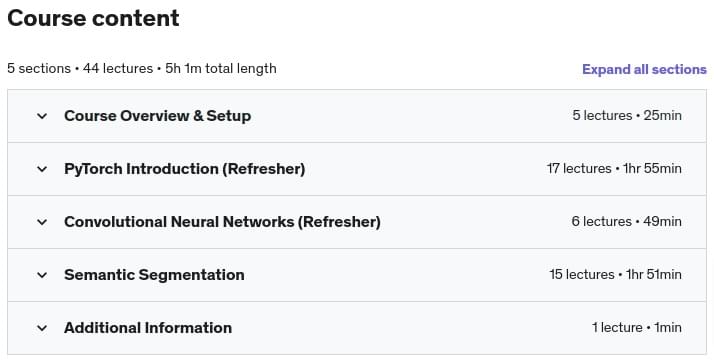Click the 17 lectures • 1hr 55min label
The height and width of the screenshot is (364, 714).
pos(614,169)
